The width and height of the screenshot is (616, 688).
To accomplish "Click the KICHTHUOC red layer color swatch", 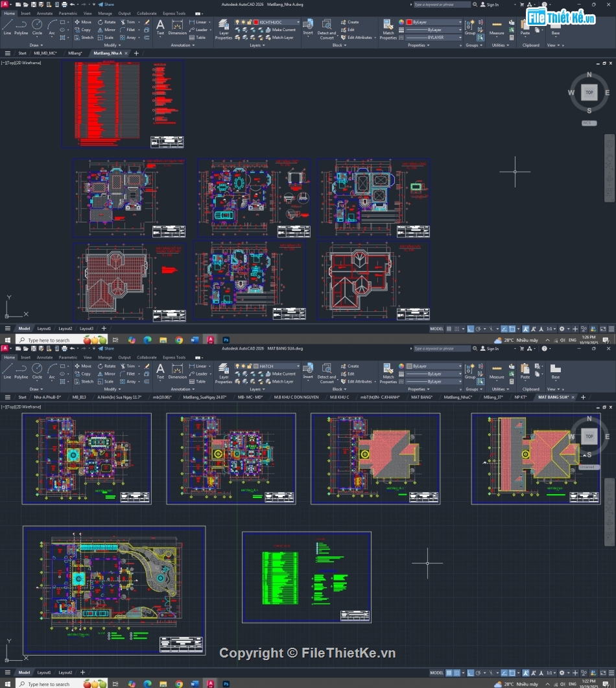I will coord(255,21).
